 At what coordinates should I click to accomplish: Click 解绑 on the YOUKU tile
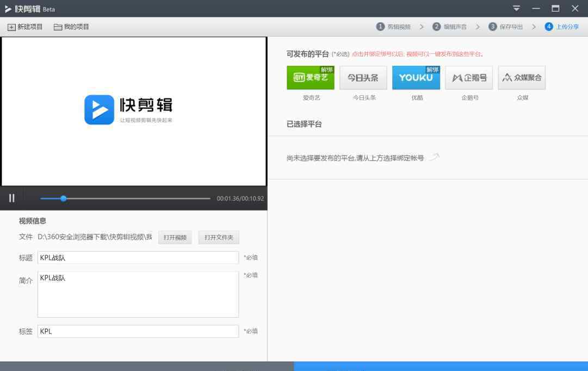[x=432, y=70]
